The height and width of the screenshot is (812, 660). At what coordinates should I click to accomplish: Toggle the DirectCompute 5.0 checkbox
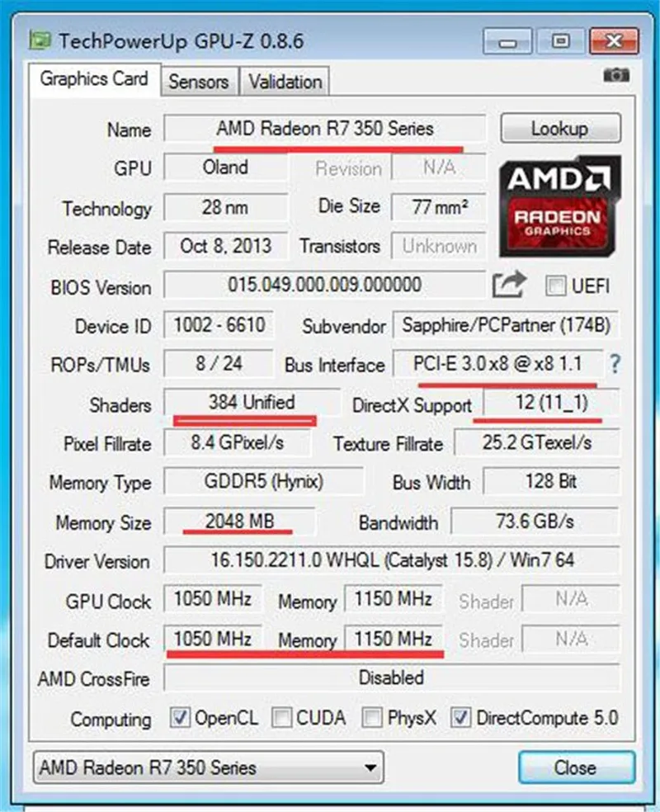[x=460, y=718]
